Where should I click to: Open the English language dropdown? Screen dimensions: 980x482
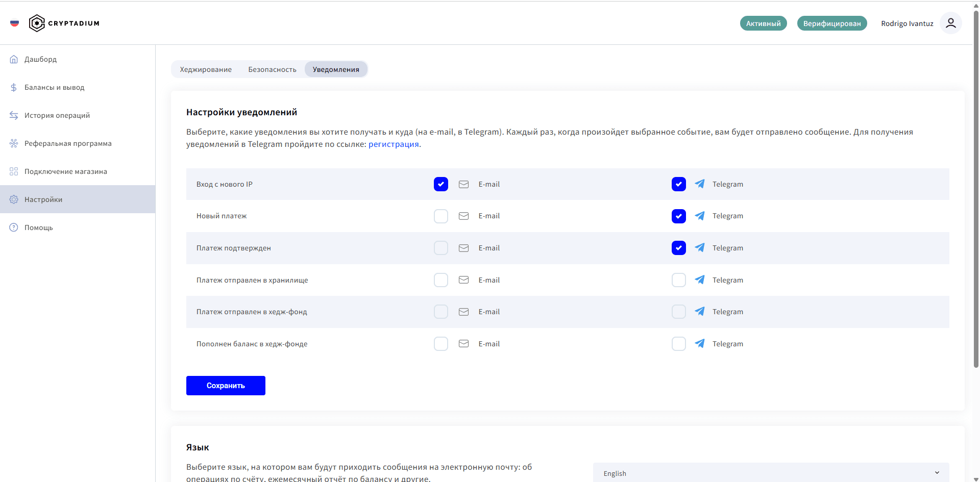tap(771, 473)
